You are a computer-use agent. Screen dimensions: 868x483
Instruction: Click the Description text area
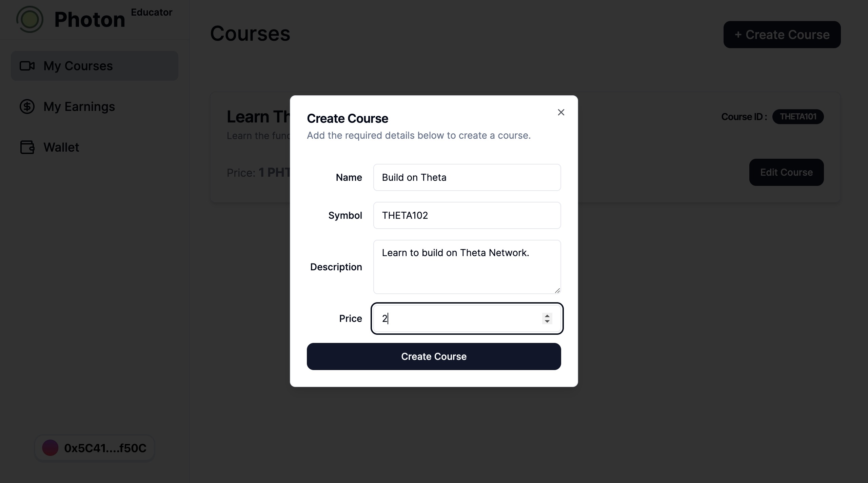467,267
